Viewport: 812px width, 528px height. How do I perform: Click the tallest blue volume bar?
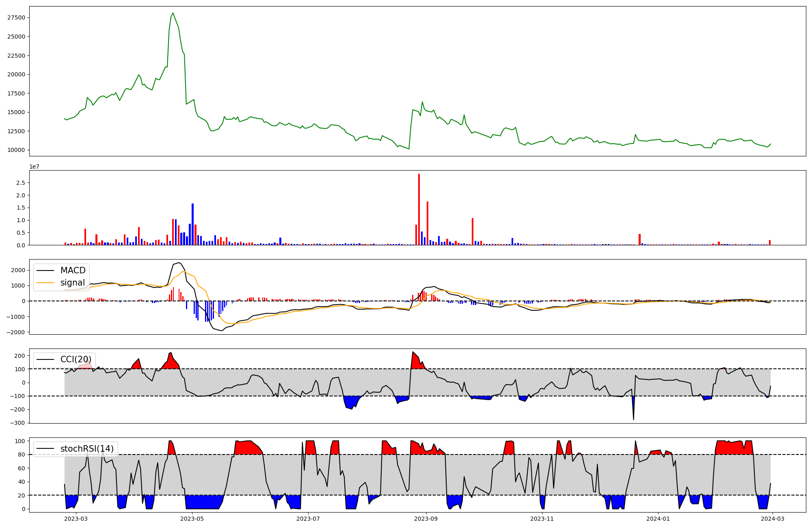pos(193,224)
